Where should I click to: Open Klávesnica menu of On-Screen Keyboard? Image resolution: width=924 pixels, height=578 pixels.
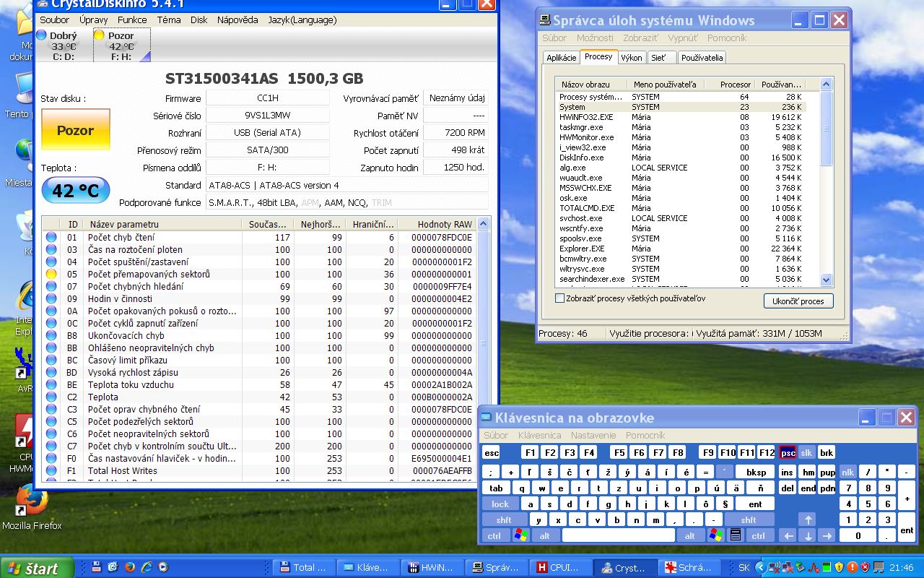[x=539, y=435]
